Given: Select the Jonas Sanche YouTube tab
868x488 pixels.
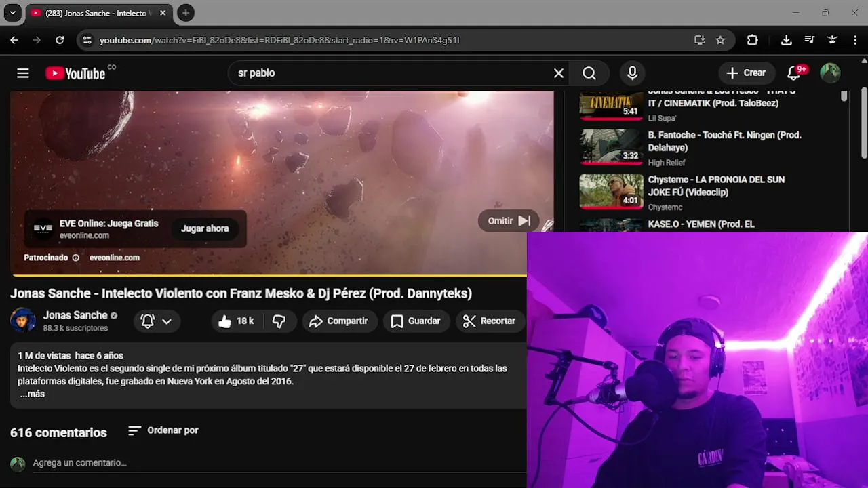Looking at the screenshot, I should [99, 13].
